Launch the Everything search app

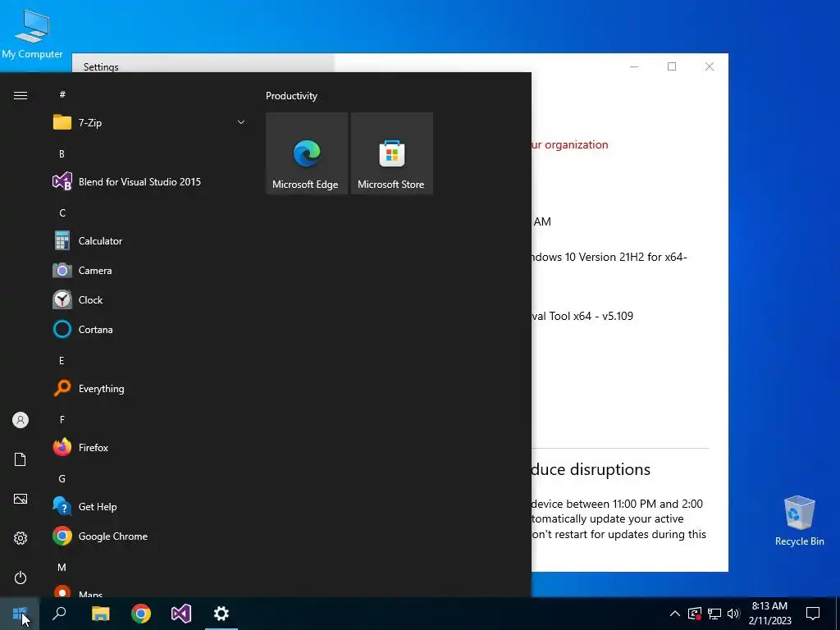tap(149, 388)
